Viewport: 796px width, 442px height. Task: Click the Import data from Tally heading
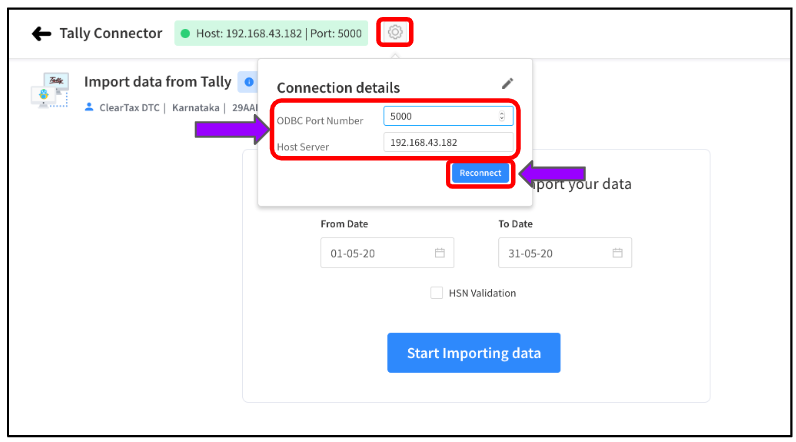pos(157,82)
